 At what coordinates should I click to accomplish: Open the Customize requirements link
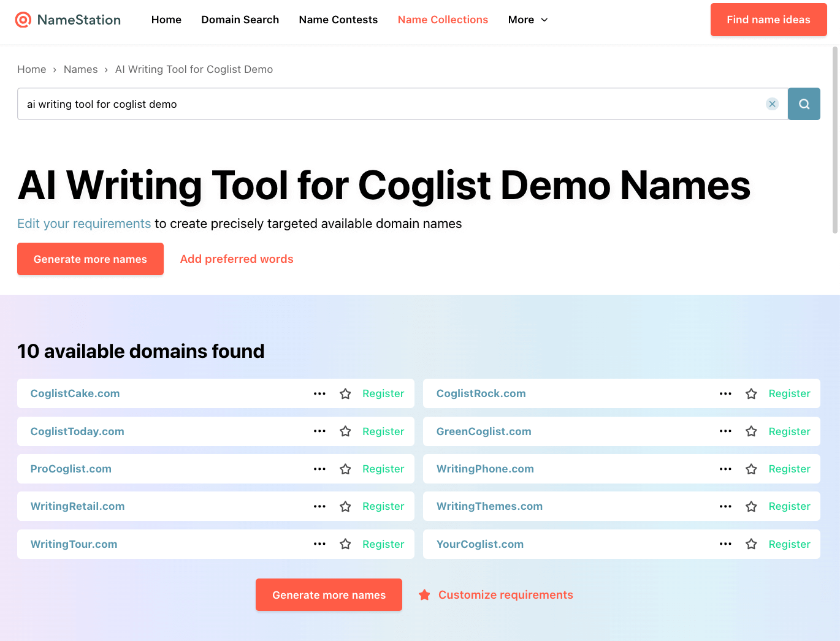pos(496,595)
